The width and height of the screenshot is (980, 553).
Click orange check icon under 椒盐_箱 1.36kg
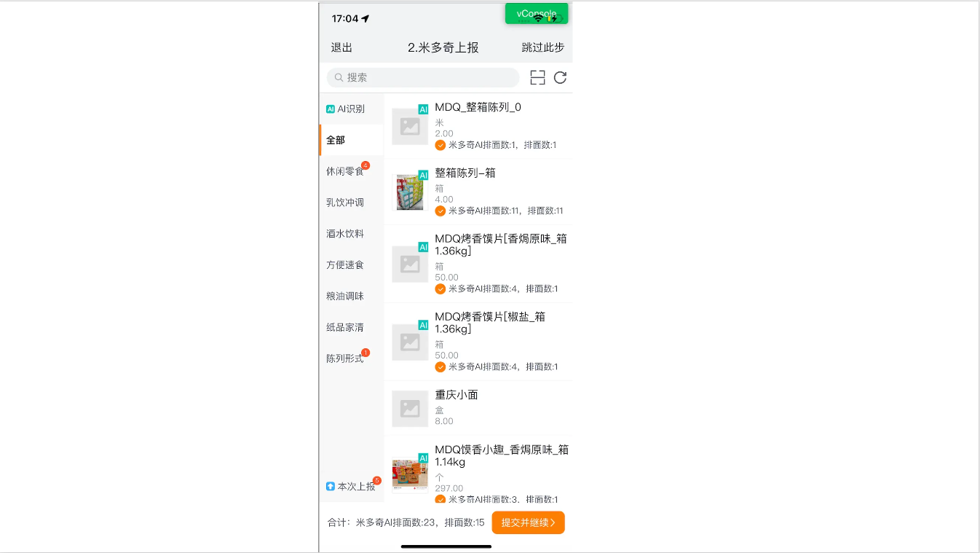[440, 366]
